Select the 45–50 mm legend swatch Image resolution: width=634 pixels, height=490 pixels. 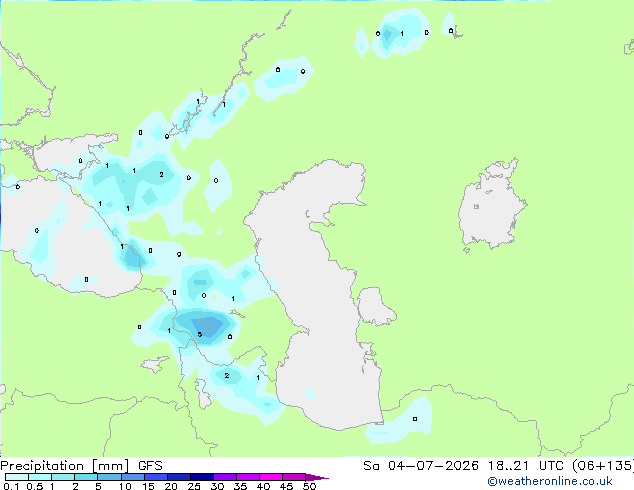(294, 477)
